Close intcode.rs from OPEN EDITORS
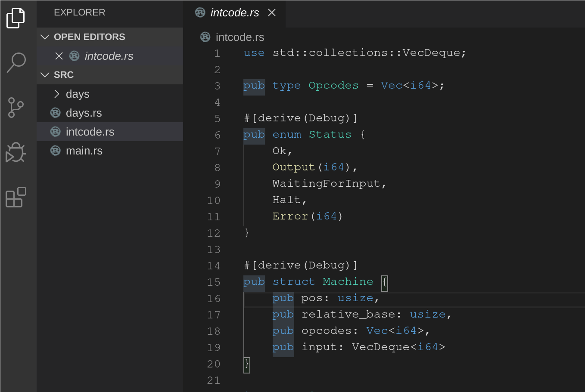Image resolution: width=585 pixels, height=392 pixels. pyautogui.click(x=59, y=56)
